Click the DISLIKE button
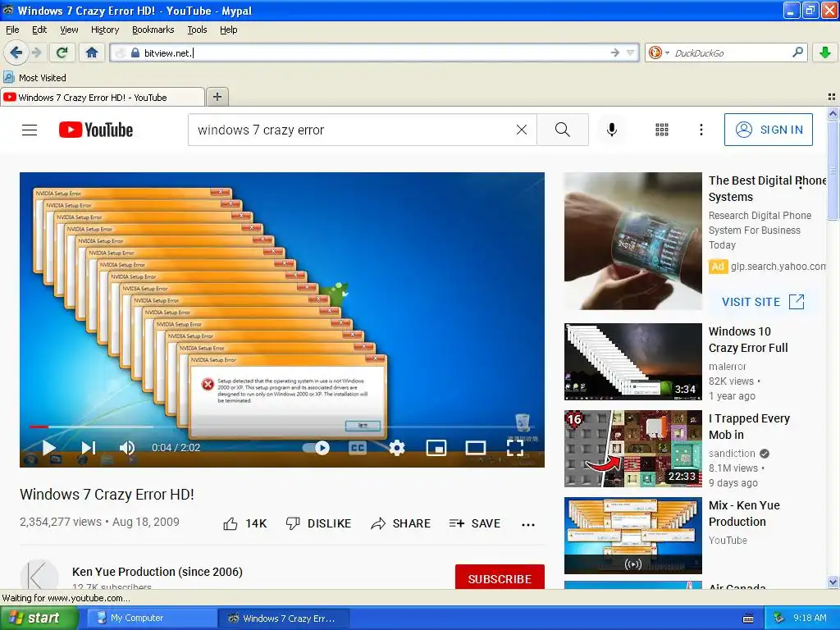 pos(318,523)
